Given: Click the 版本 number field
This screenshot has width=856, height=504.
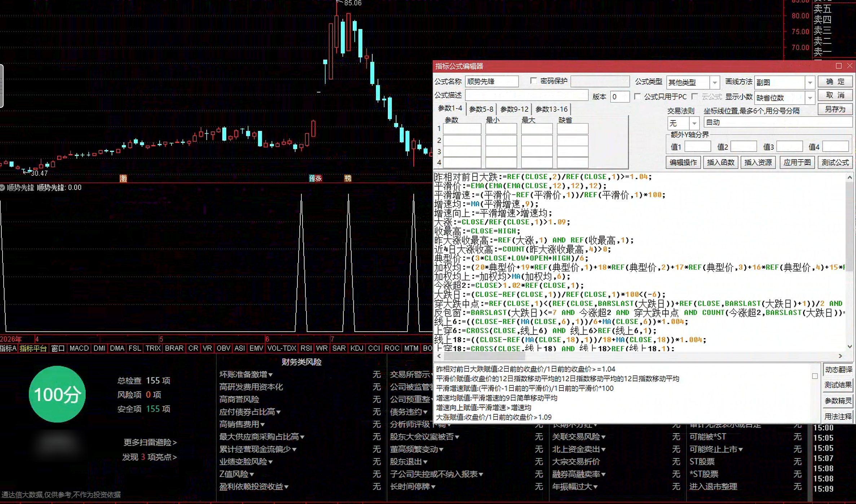Looking at the screenshot, I should click(x=620, y=97).
